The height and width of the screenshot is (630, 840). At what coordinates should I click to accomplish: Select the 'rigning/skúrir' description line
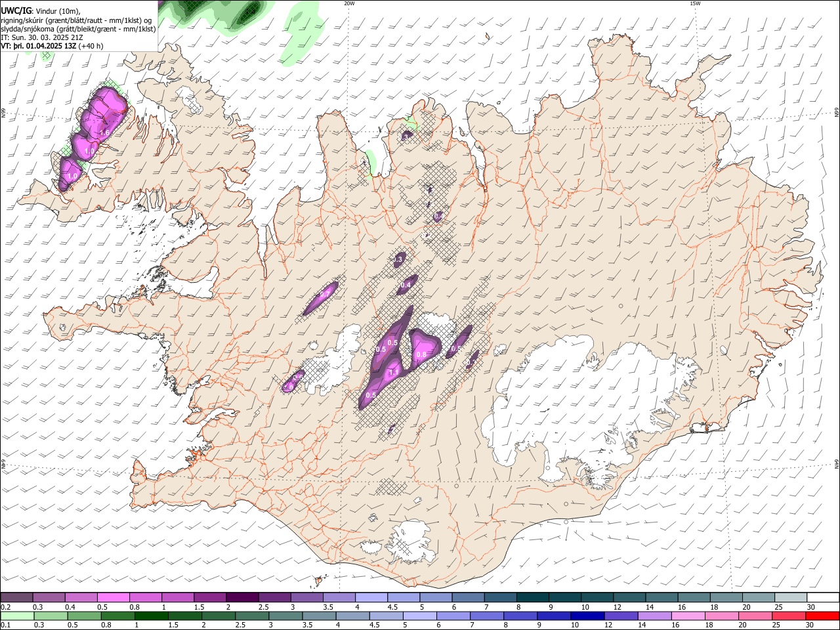pos(77,20)
